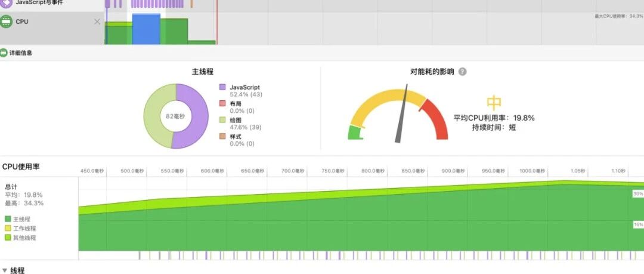Click the 30% axis label
Screen dimensions: 644x274
638,193
